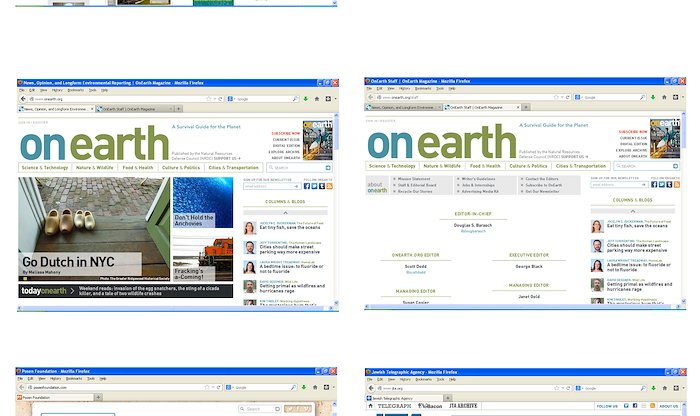Open Don't Hold the Anchovies story thumbnail
Screen dimensions: 700x416
coord(203,202)
